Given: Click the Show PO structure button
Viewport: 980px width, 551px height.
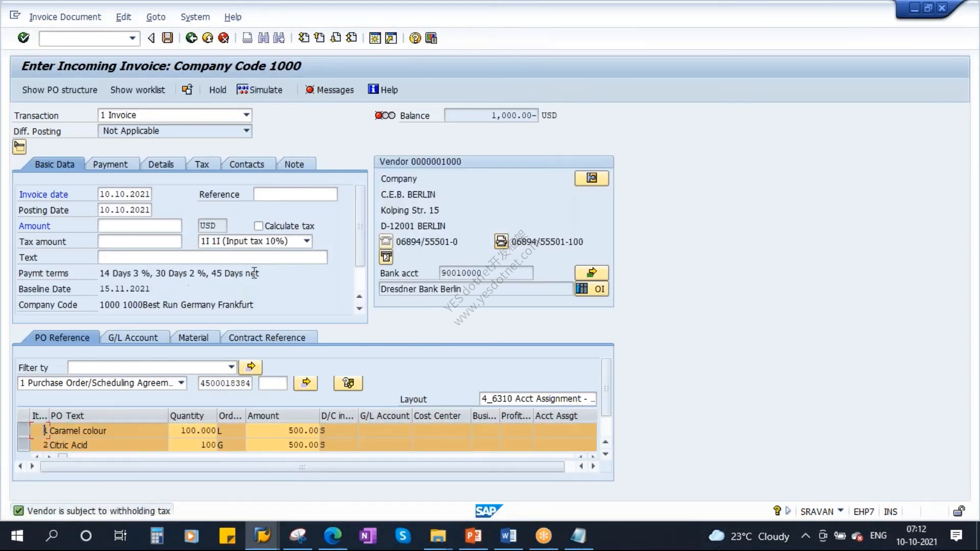Looking at the screenshot, I should pyautogui.click(x=60, y=90).
